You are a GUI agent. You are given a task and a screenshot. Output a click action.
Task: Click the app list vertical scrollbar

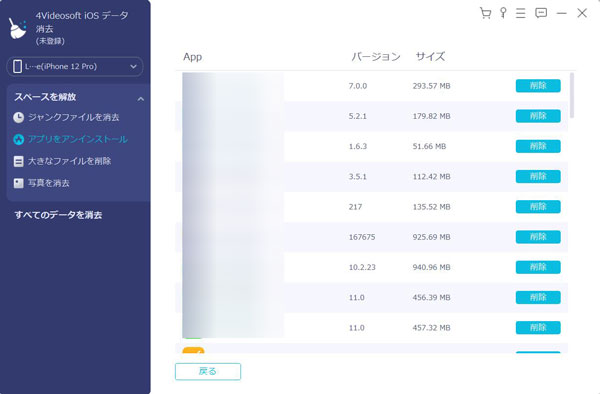click(572, 95)
